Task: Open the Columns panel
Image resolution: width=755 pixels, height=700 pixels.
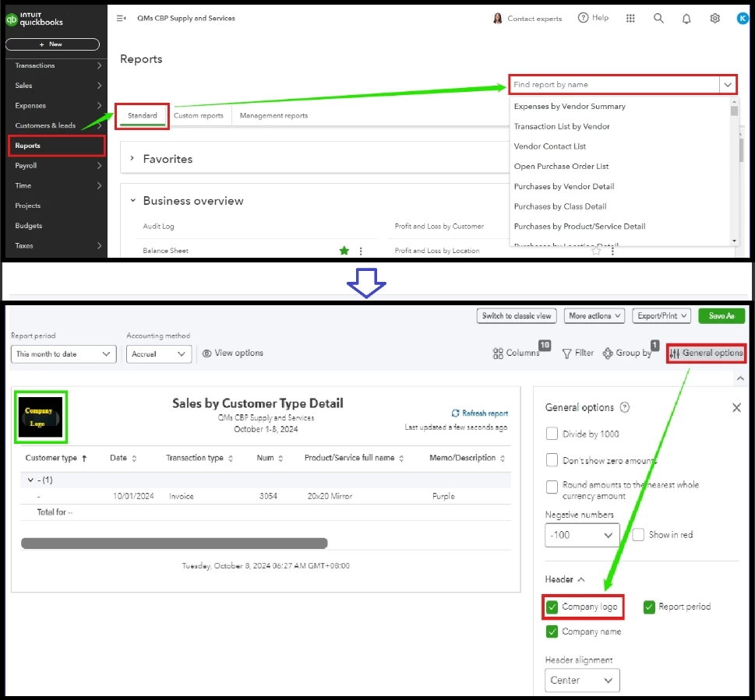Action: coord(516,354)
